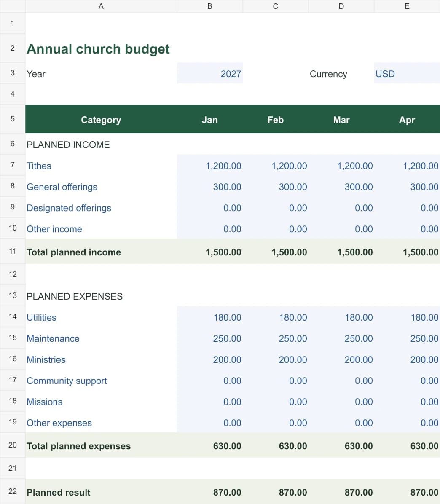Click the 'Jan' column heading cell
Screen dimensions: 440x504
coord(210,119)
